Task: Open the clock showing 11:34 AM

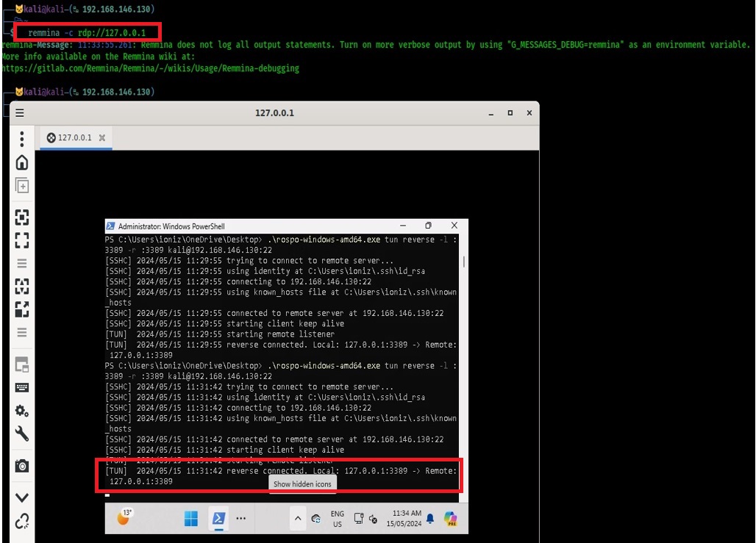Action: tap(404, 519)
